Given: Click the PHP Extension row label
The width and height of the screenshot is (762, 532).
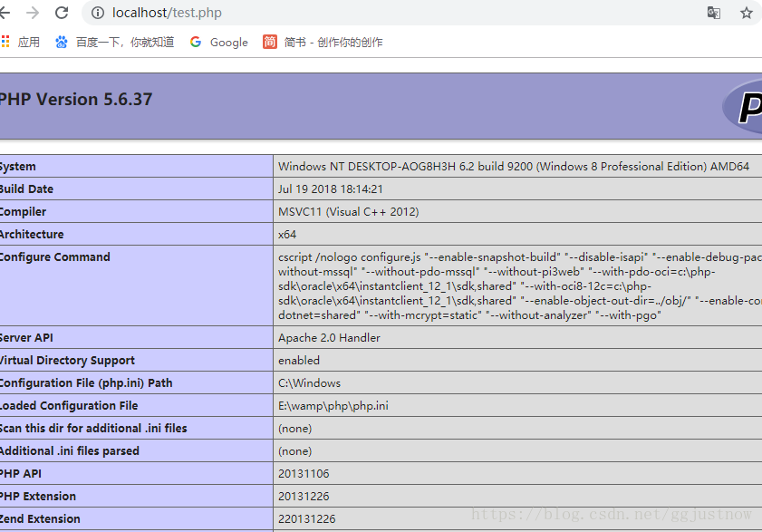Looking at the screenshot, I should pos(38,496).
